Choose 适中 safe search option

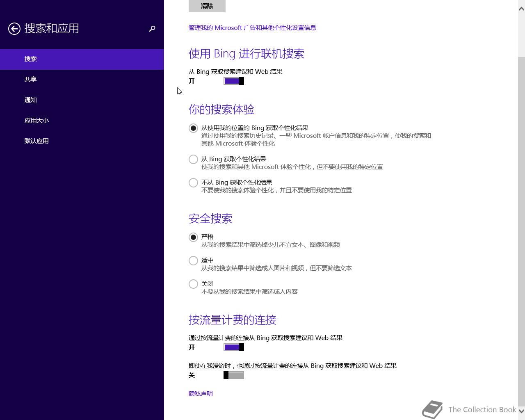point(193,260)
